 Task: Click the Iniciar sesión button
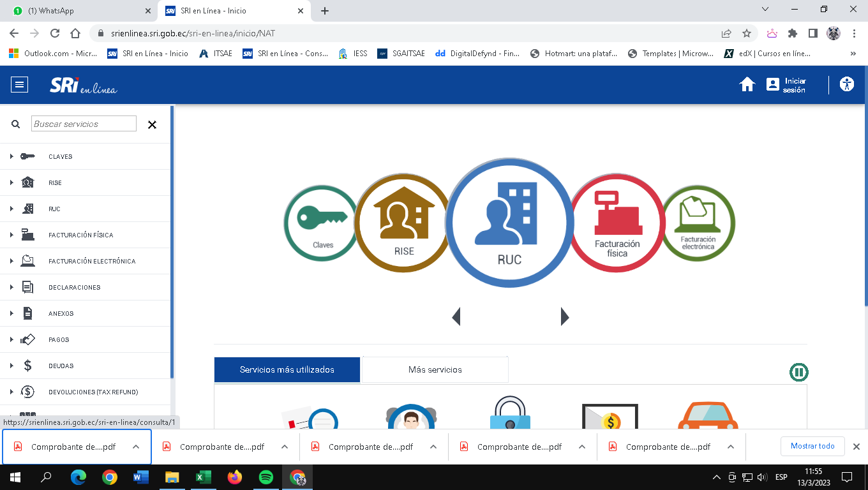tap(786, 85)
